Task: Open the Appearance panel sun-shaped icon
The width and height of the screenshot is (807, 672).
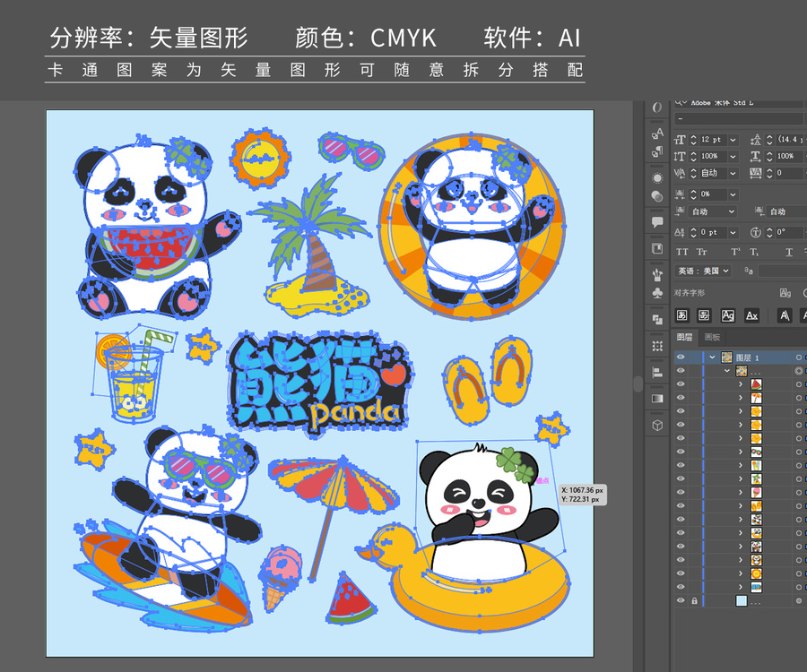Action: pyautogui.click(x=657, y=178)
